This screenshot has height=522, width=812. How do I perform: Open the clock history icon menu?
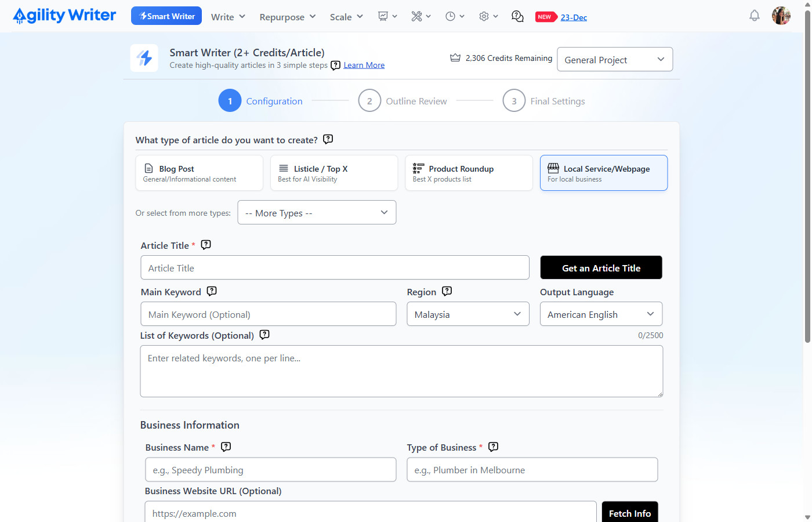455,16
